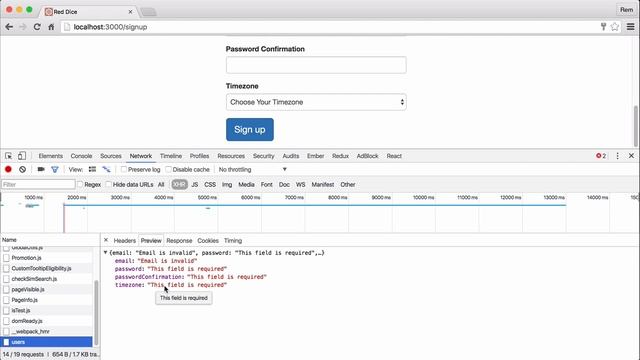The image size is (640, 360).
Task: Click the Sign up button
Action: coord(250,129)
